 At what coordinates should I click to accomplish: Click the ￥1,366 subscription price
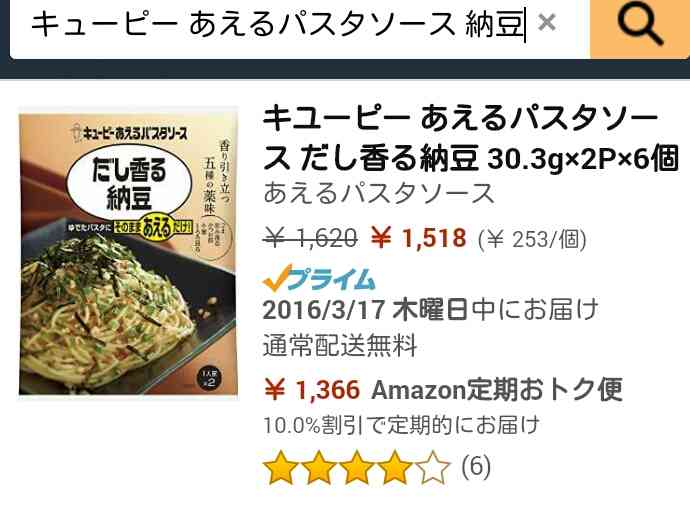tap(312, 390)
